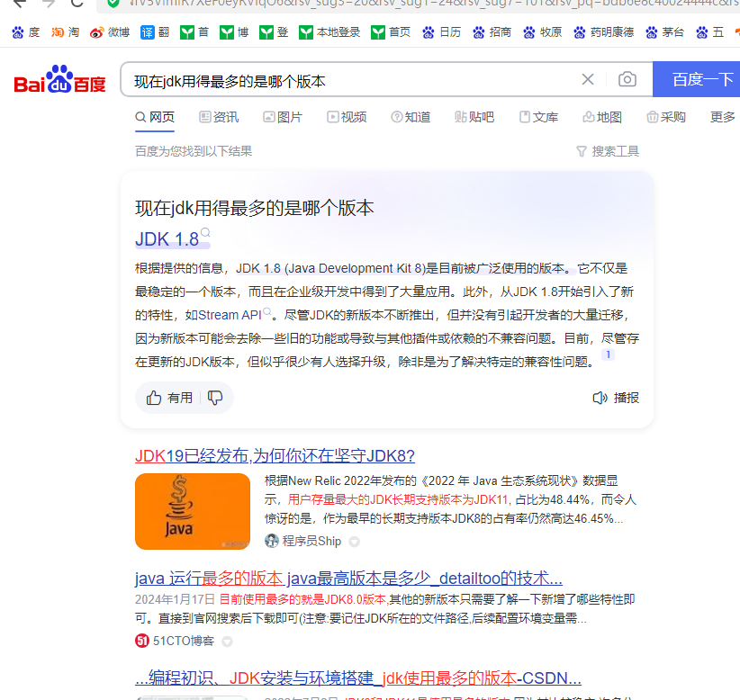Open the 登 bookmark in bookmarks bar
Screen dimensions: 740x700
[274, 32]
